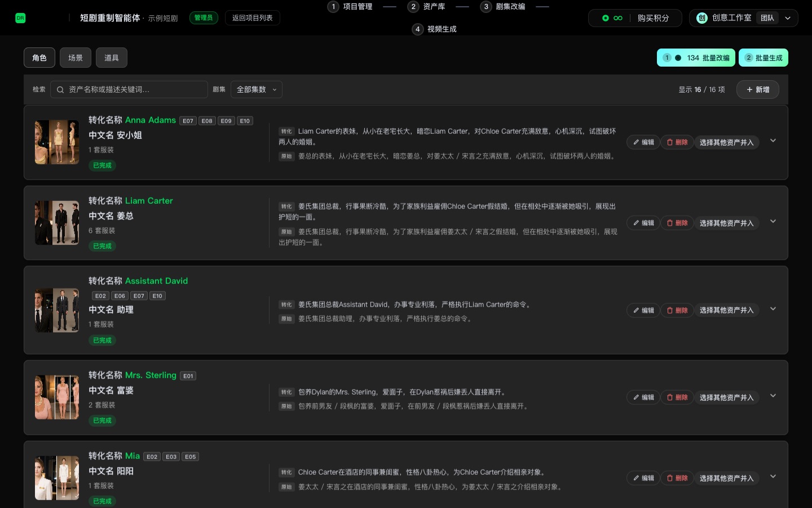Merge other assets into Liam Carter

(726, 223)
